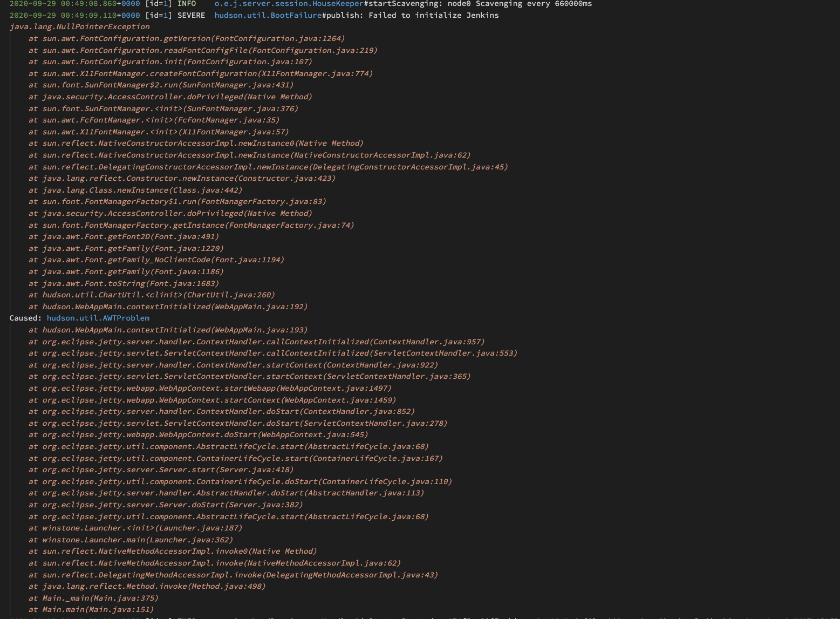This screenshot has width=840, height=619.
Task: Click the Method.invoke frame at line 498
Action: [x=147, y=586]
